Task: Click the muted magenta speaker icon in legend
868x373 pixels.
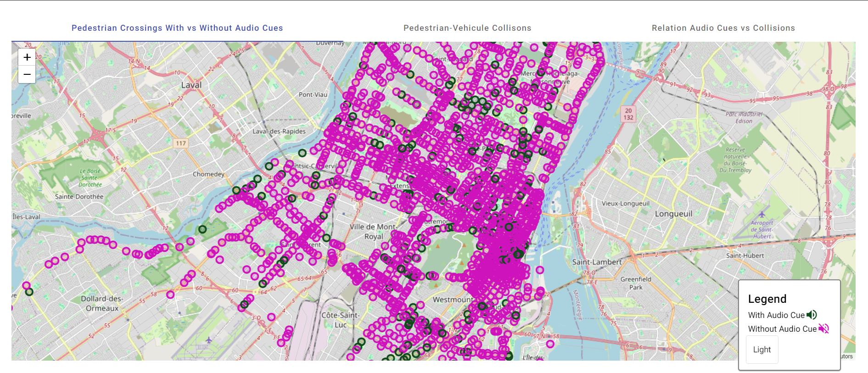Action: tap(824, 328)
